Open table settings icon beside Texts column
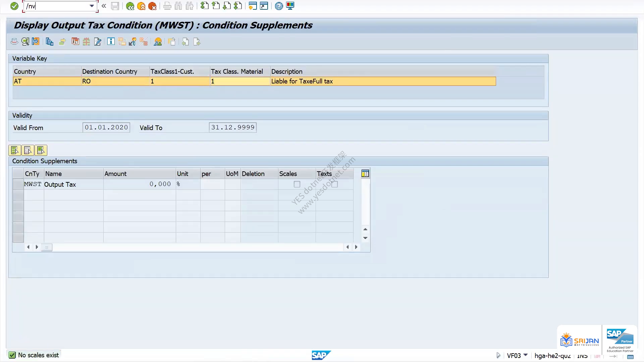This screenshot has height=362, width=644. [x=365, y=173]
